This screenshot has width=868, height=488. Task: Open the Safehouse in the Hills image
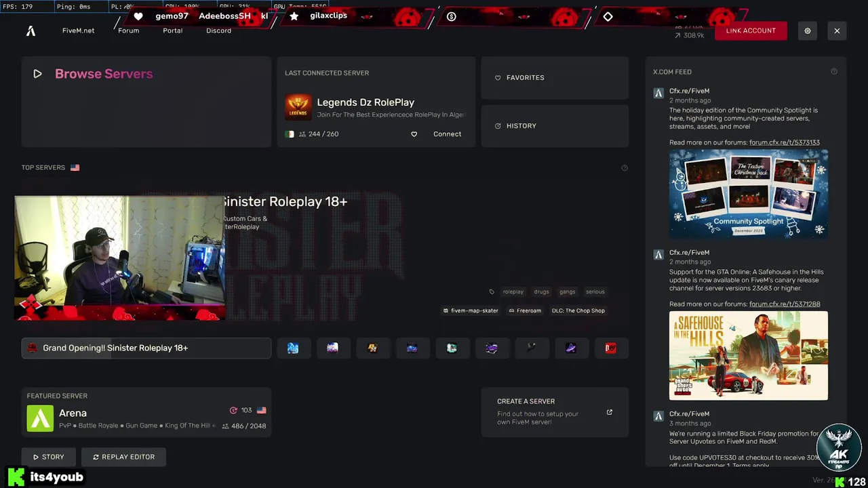click(x=749, y=356)
